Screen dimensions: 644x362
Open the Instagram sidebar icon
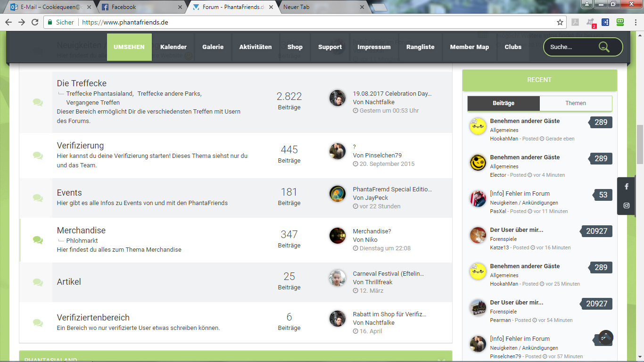(x=627, y=206)
